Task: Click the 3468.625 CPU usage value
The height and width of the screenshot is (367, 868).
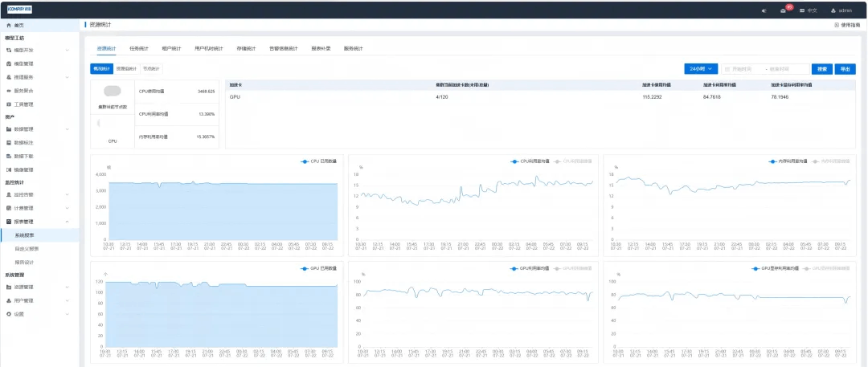Action: tap(206, 91)
